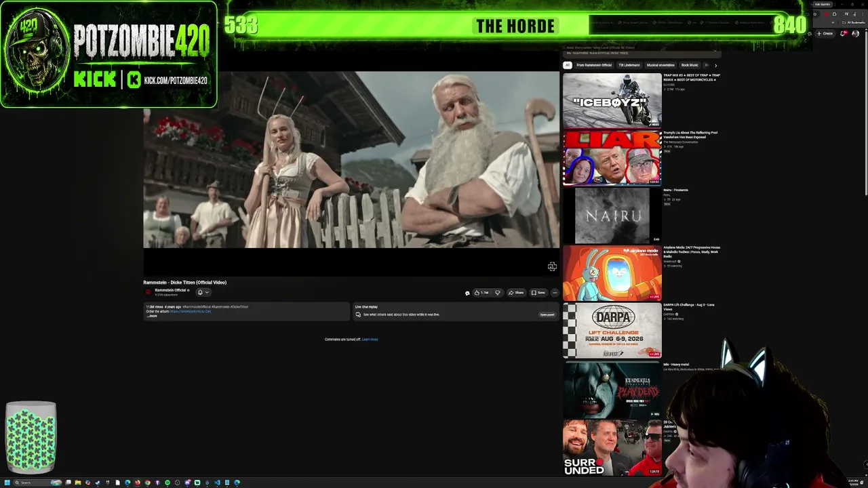Like the Rammstein Dicke Titten video

pyautogui.click(x=481, y=293)
